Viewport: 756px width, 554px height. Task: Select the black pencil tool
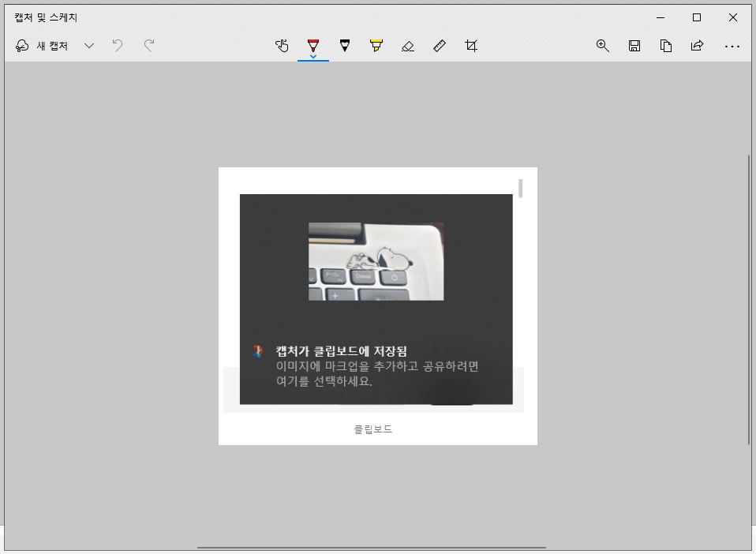[345, 45]
